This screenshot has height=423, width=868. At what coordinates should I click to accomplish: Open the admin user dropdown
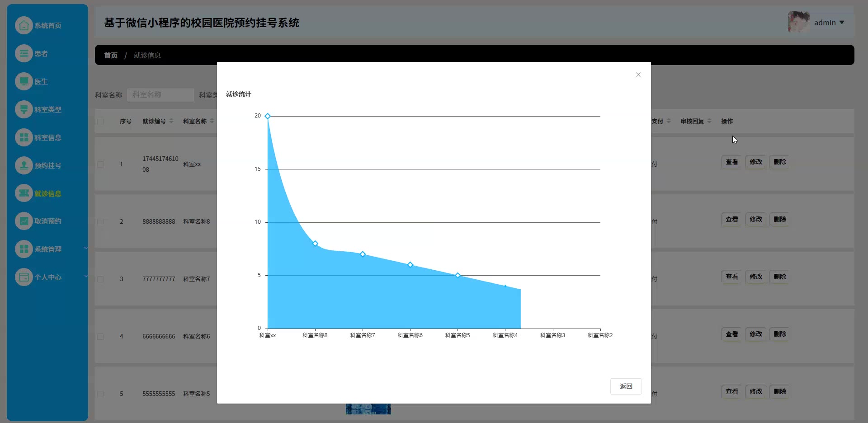[x=829, y=23]
